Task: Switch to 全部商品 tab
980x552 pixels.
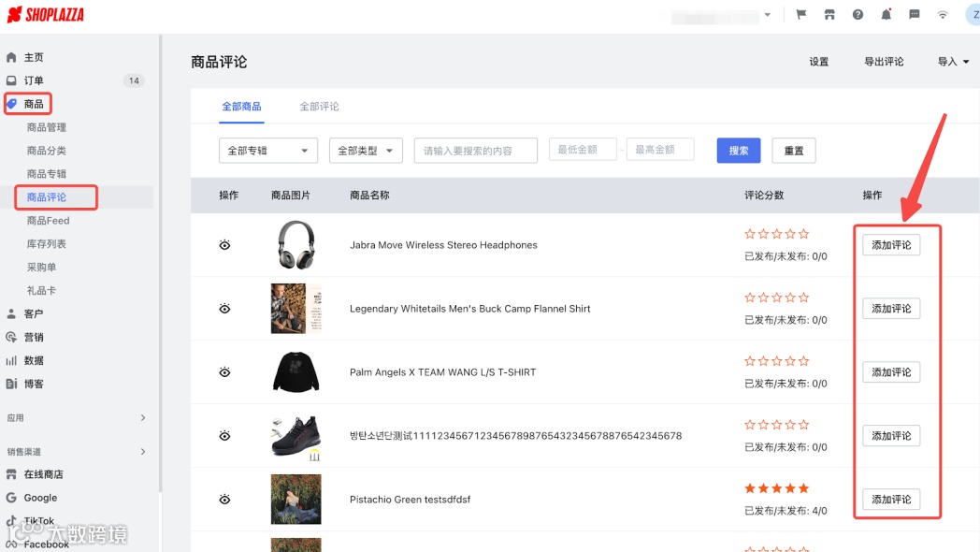Action: pos(241,107)
